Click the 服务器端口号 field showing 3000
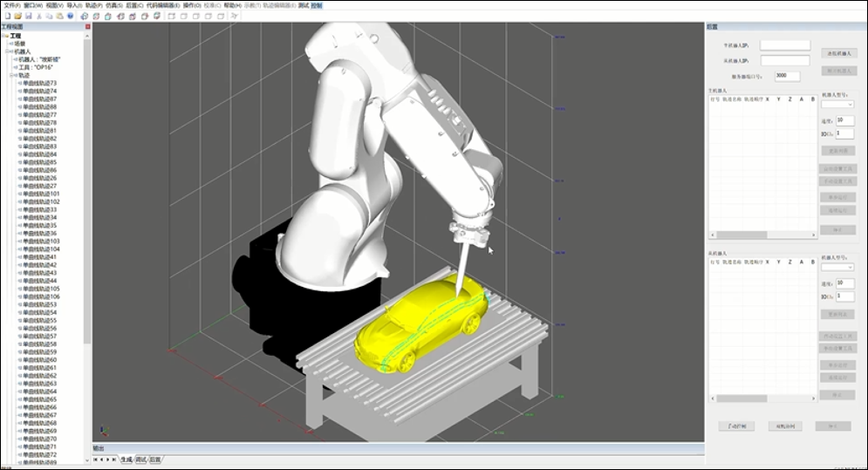 point(786,76)
